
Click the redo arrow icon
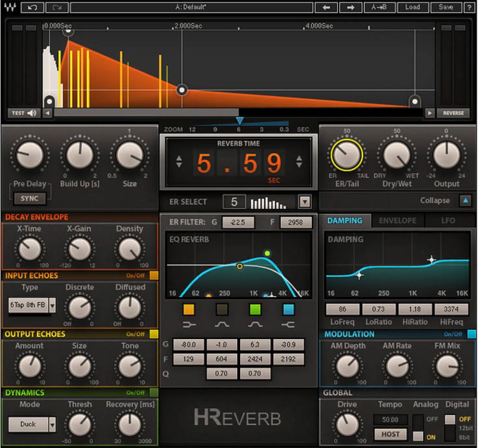pos(56,7)
